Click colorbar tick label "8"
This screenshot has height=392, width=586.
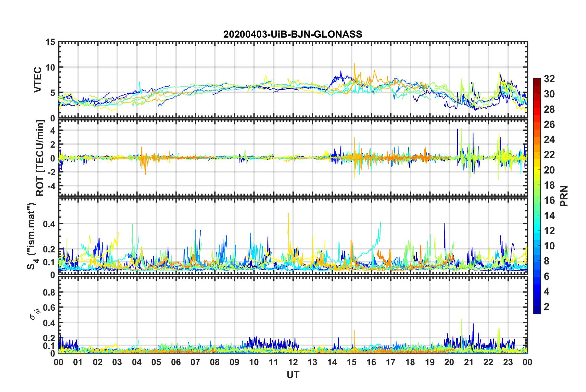[x=547, y=261]
